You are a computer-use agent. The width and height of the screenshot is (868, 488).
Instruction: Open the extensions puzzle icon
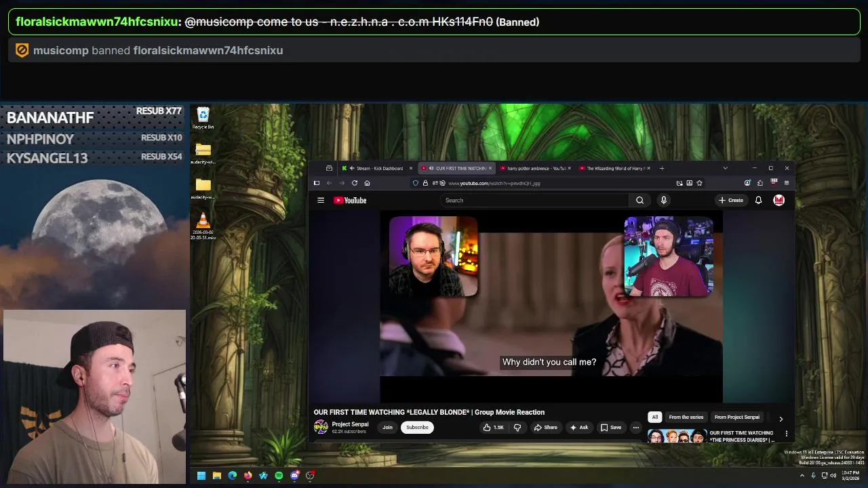coord(760,183)
